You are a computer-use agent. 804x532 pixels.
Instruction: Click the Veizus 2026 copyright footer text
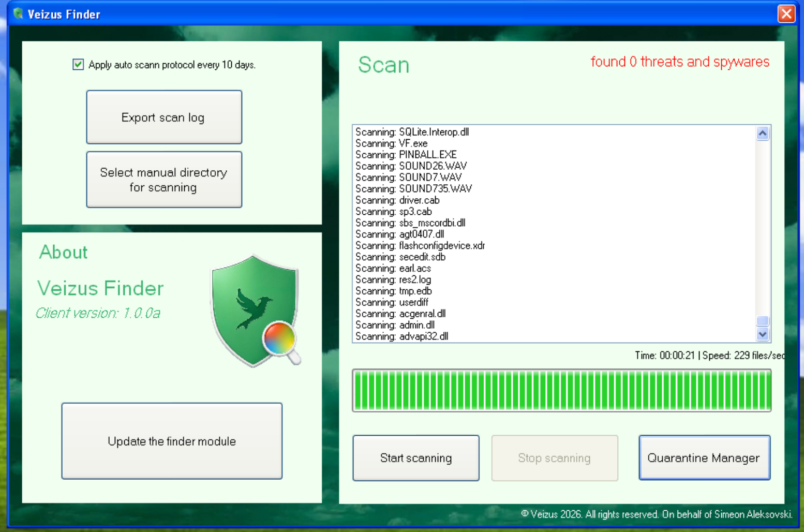[657, 514]
